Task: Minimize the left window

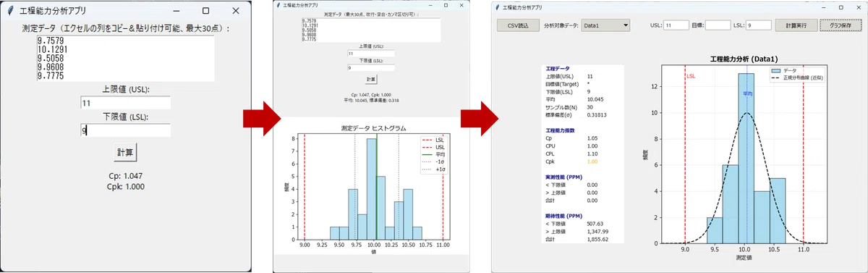Action: pyautogui.click(x=176, y=11)
